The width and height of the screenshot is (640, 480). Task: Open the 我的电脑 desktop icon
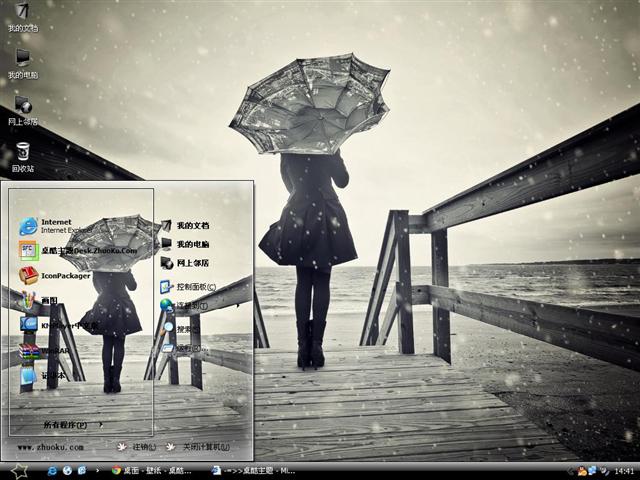[x=23, y=63]
